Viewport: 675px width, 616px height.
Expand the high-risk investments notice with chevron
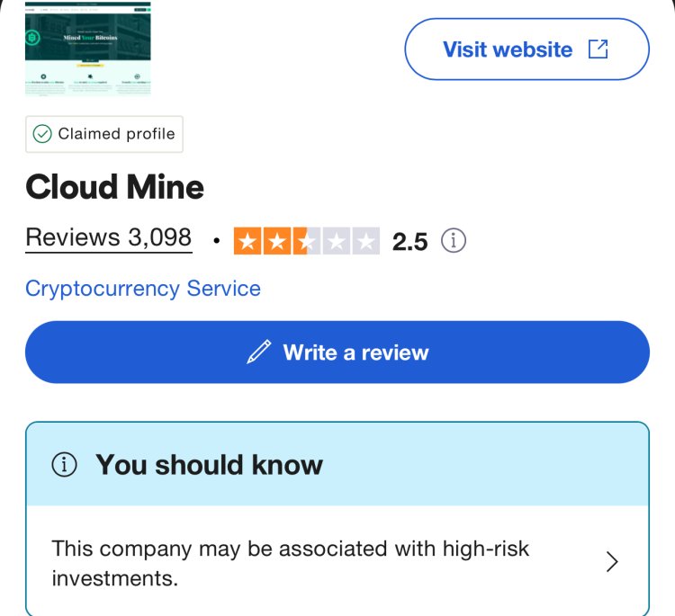(x=612, y=562)
